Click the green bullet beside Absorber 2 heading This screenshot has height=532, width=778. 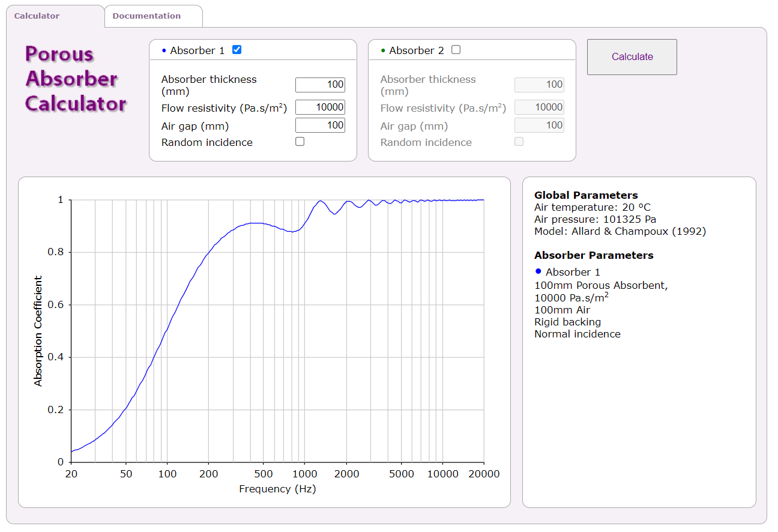pos(383,51)
